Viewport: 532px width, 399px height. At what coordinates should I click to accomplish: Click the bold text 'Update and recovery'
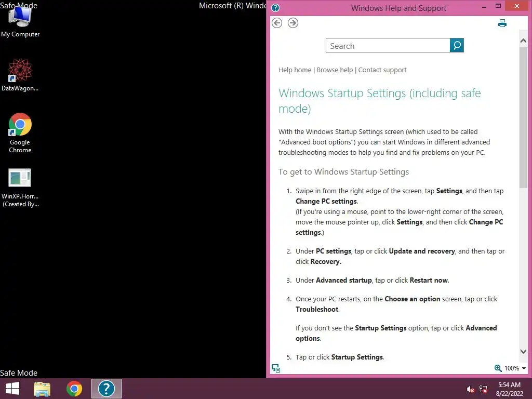click(422, 251)
